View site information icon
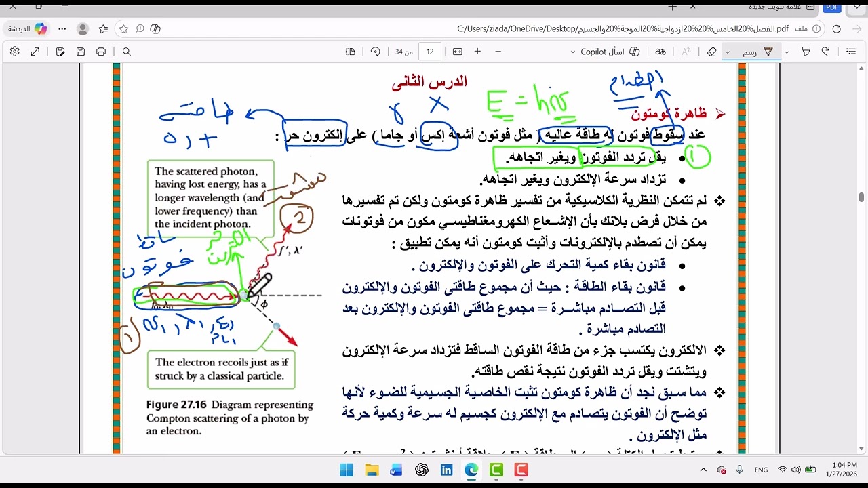Viewport: 868px width, 488px height. tap(816, 29)
